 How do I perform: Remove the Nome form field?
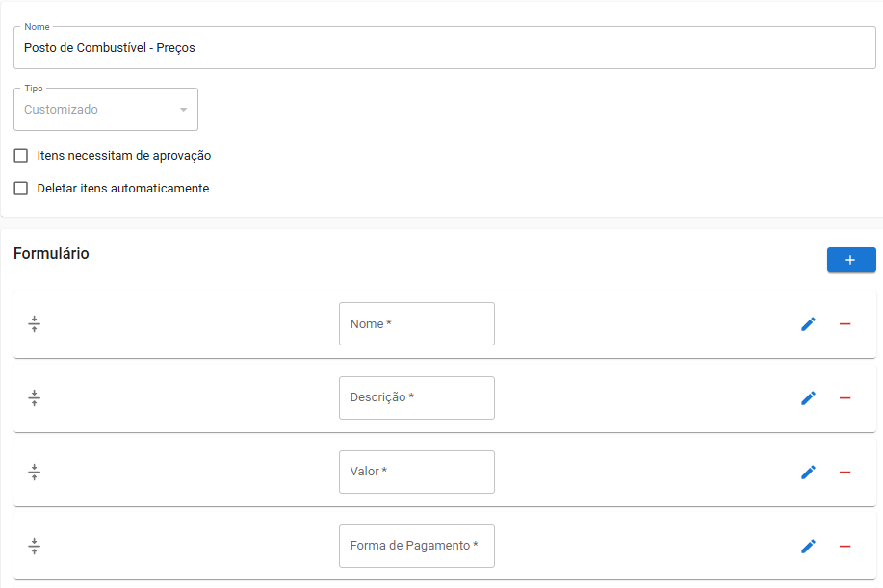[844, 324]
